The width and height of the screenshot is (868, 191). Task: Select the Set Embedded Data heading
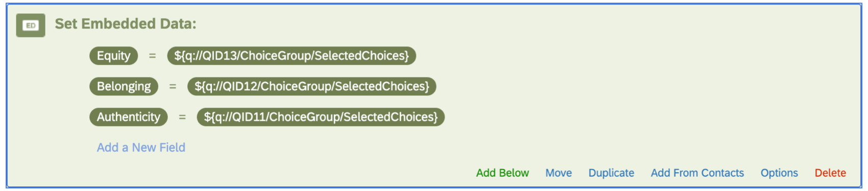click(x=126, y=24)
